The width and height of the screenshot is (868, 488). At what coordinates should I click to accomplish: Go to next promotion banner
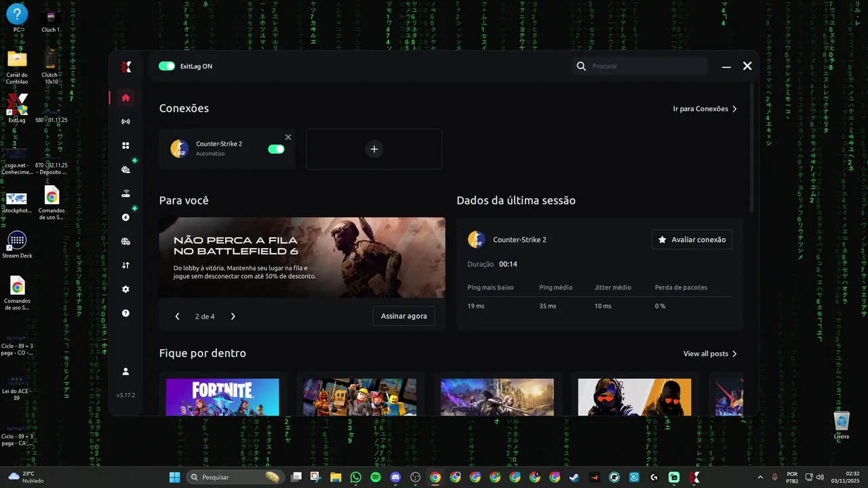pos(233,317)
